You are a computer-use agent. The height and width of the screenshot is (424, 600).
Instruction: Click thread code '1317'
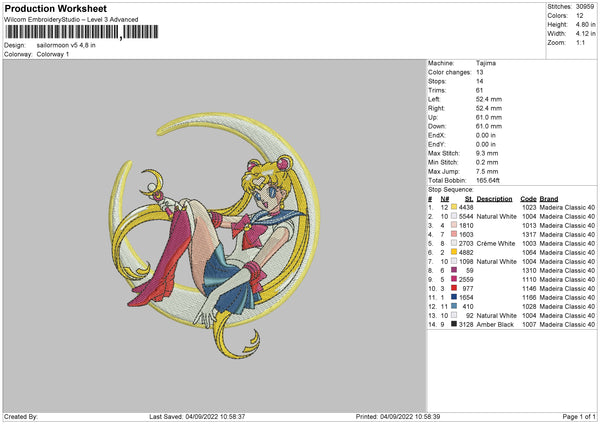point(529,234)
